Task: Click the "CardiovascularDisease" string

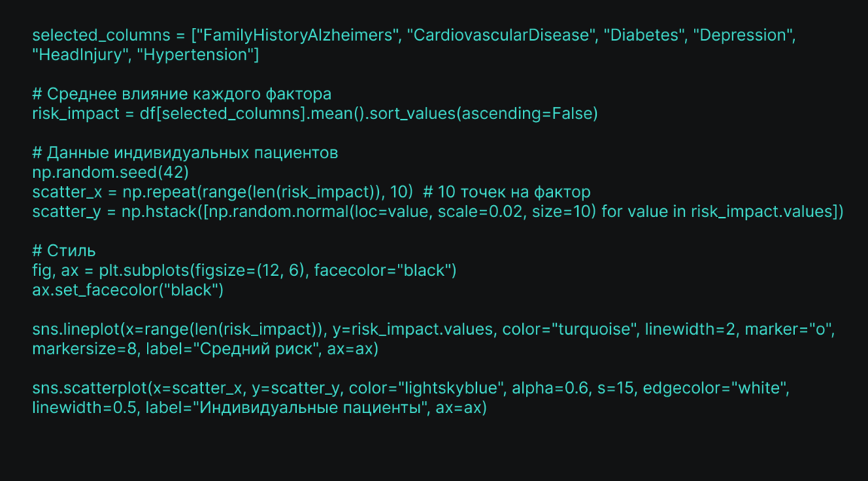Action: pyautogui.click(x=500, y=35)
